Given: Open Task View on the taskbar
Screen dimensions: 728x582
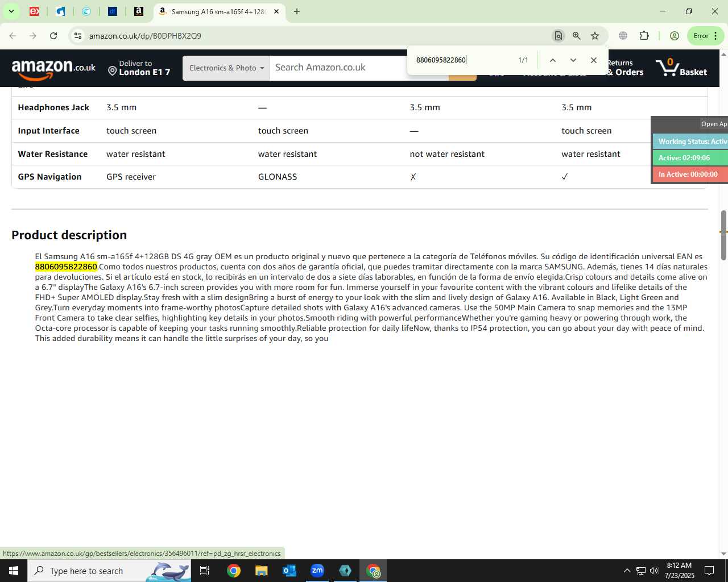Looking at the screenshot, I should [x=205, y=571].
